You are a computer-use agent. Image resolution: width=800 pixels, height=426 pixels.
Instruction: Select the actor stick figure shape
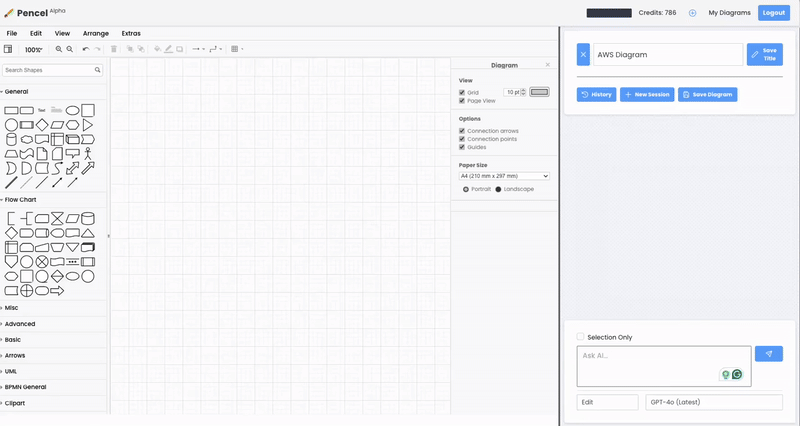88,154
